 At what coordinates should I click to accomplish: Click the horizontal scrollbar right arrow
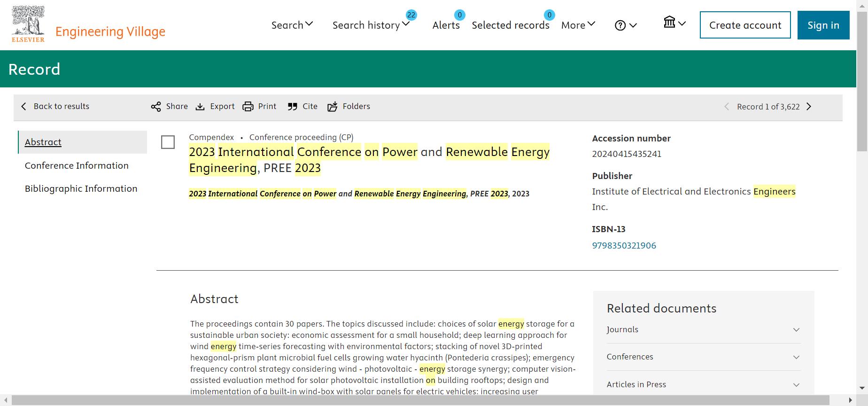[x=851, y=400]
